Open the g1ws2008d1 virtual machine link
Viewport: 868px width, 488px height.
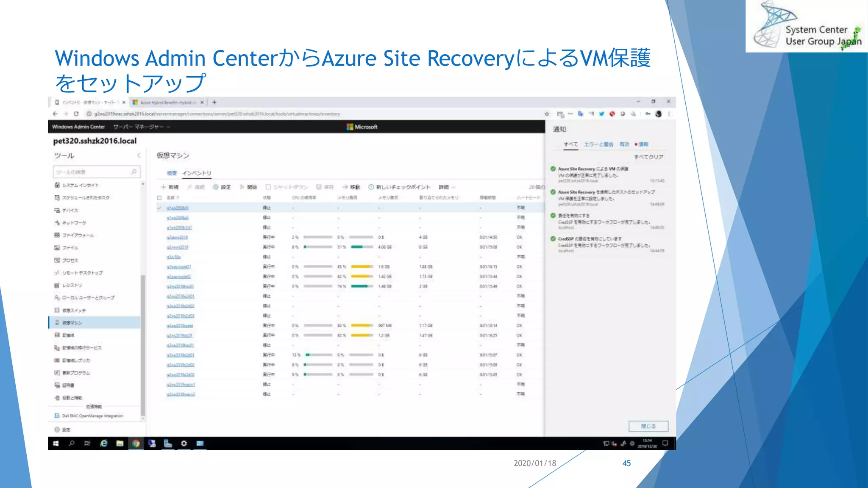[x=178, y=208]
